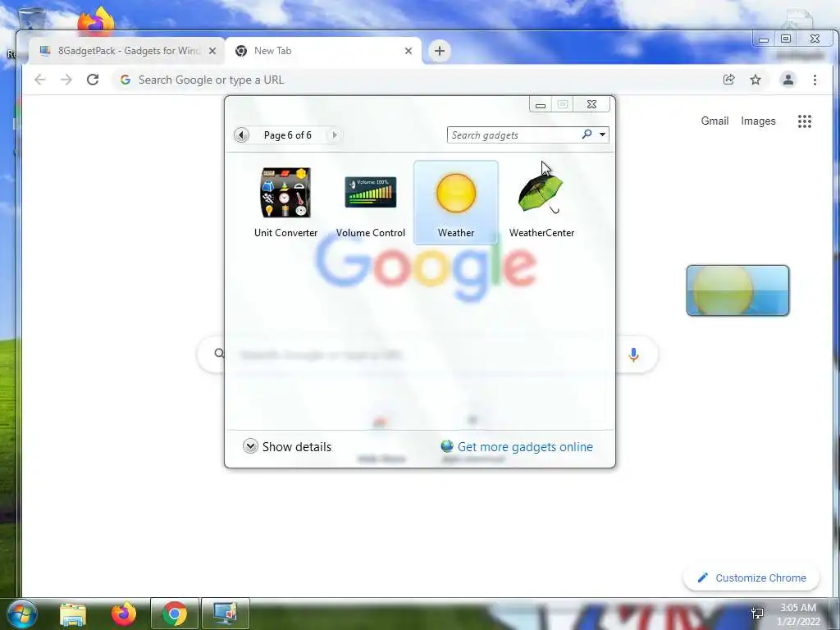Click Chrome back arrow

click(x=40, y=80)
